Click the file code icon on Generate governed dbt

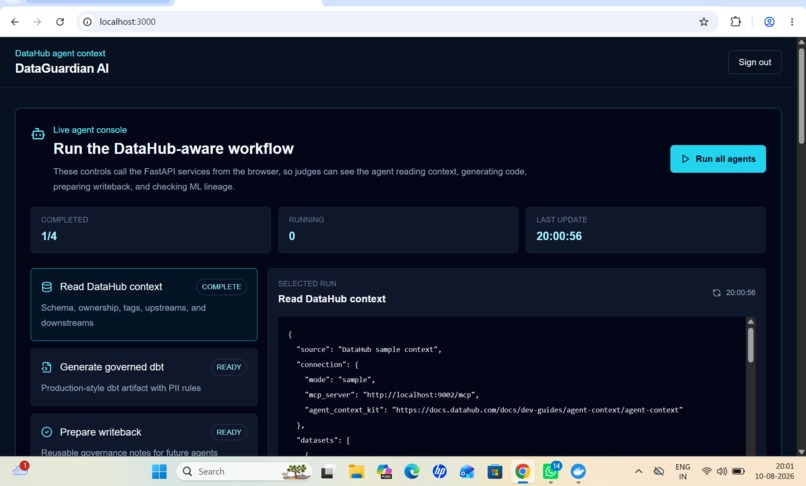pyautogui.click(x=47, y=367)
